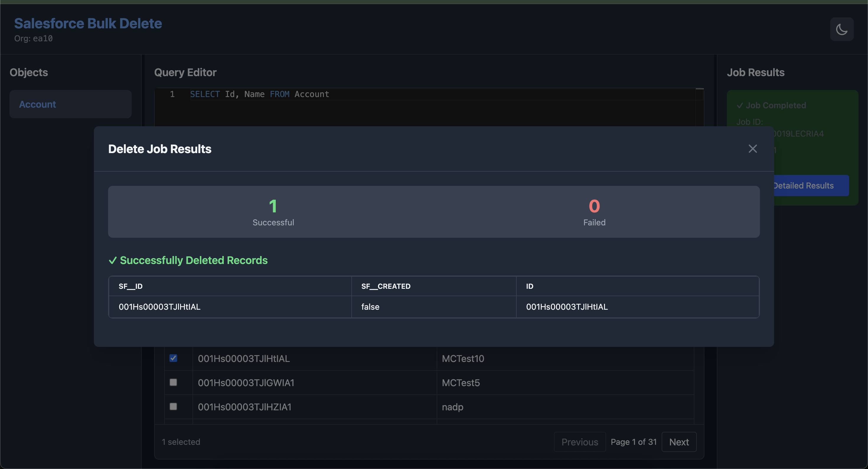Click the Salesforce Bulk Delete title
Image resolution: width=868 pixels, height=469 pixels.
[88, 24]
